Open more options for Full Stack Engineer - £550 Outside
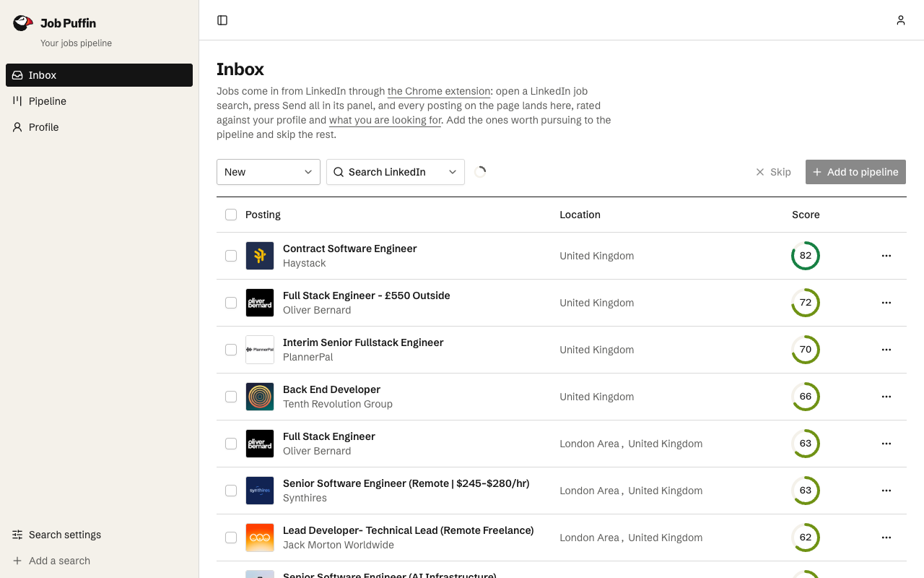The width and height of the screenshot is (924, 578). pos(886,303)
